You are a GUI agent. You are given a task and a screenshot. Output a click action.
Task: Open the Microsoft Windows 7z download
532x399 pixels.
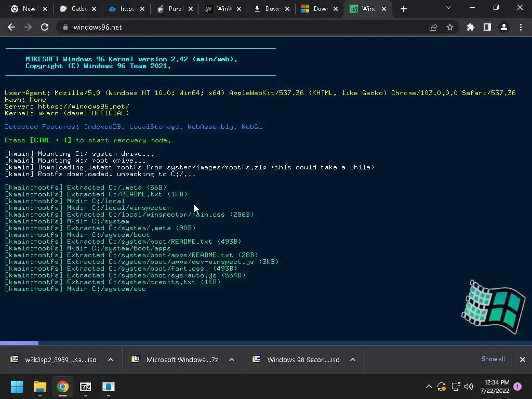click(x=176, y=360)
